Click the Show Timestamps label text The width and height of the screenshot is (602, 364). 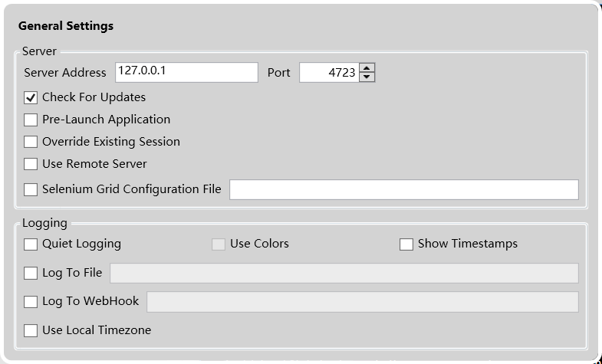click(468, 244)
